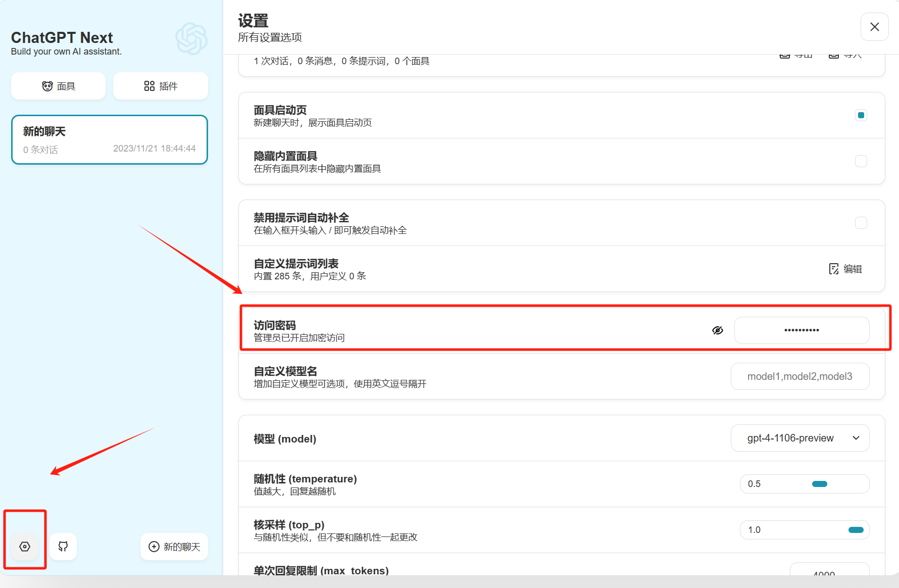Open the 面具 (Mask) page
Image resolution: width=899 pixels, height=588 pixels.
click(59, 86)
